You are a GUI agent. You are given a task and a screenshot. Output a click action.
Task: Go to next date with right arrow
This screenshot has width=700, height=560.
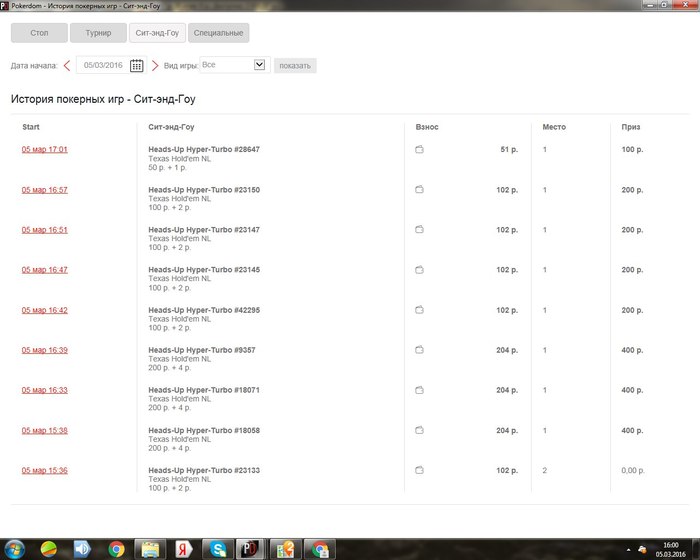point(155,66)
